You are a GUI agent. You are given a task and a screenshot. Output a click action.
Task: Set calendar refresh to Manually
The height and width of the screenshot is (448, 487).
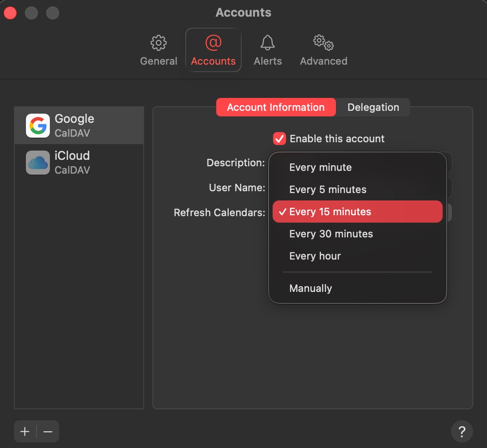310,288
